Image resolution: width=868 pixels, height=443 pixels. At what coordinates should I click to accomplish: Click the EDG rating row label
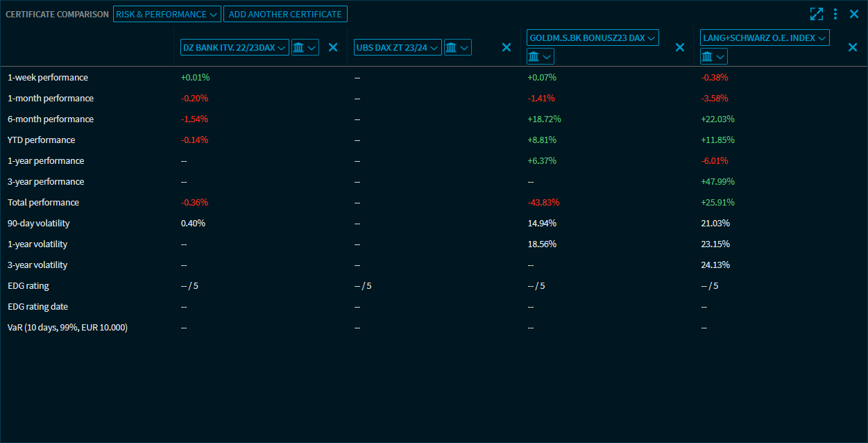click(28, 286)
